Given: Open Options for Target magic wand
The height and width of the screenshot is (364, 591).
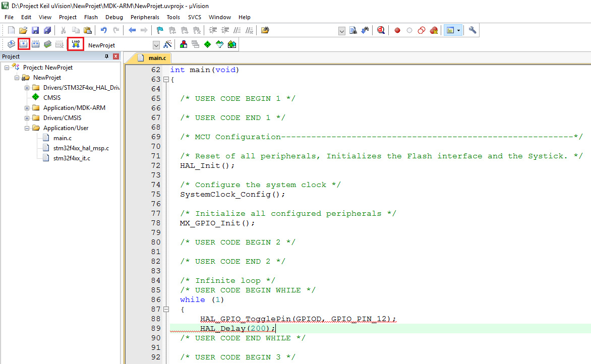Looking at the screenshot, I should pos(168,44).
